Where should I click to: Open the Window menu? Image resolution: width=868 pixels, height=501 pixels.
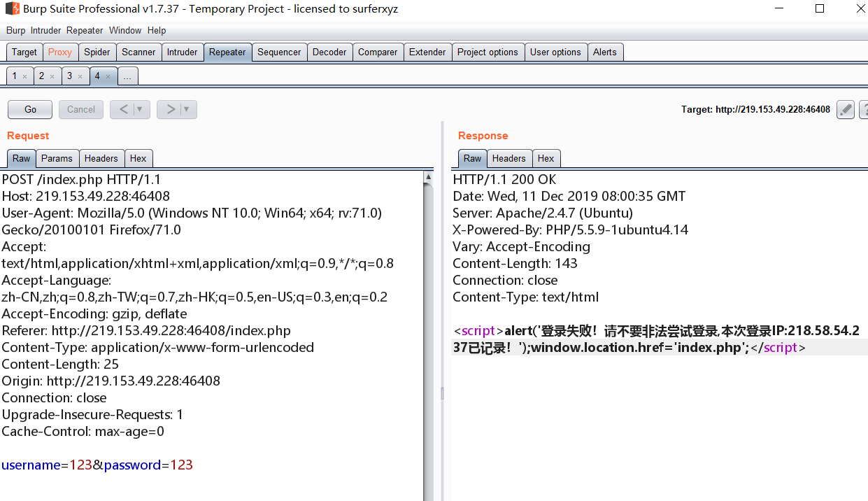tap(125, 30)
